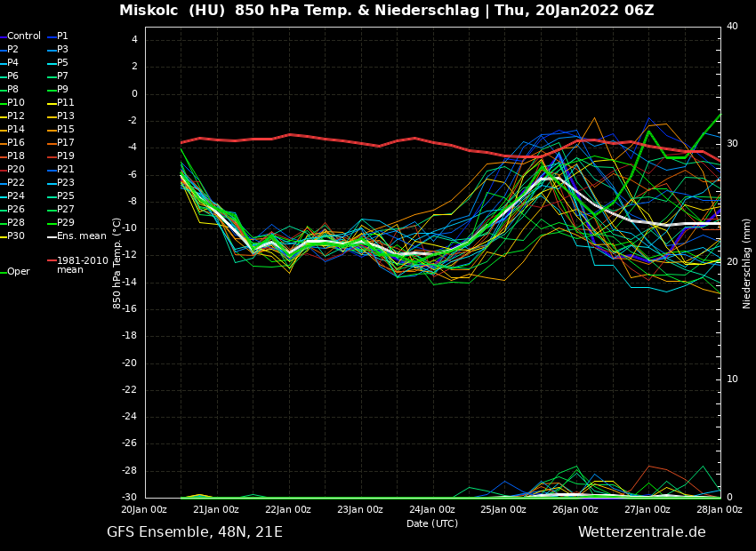Select the 24Jan 00z date tick
The image size is (756, 551).
click(432, 510)
